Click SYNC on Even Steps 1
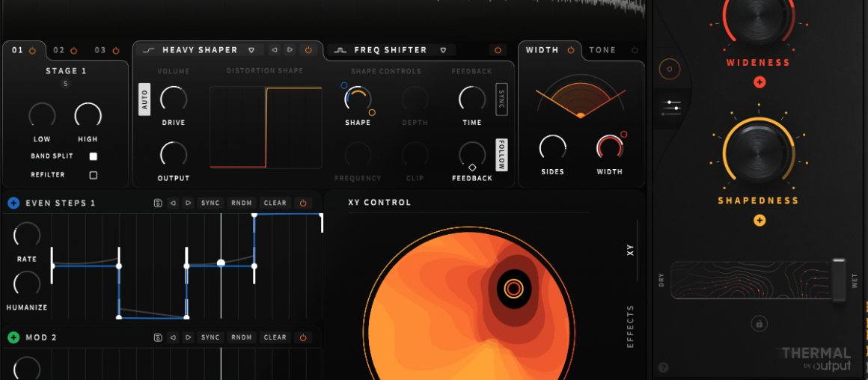This screenshot has height=380, width=868. pyautogui.click(x=210, y=203)
